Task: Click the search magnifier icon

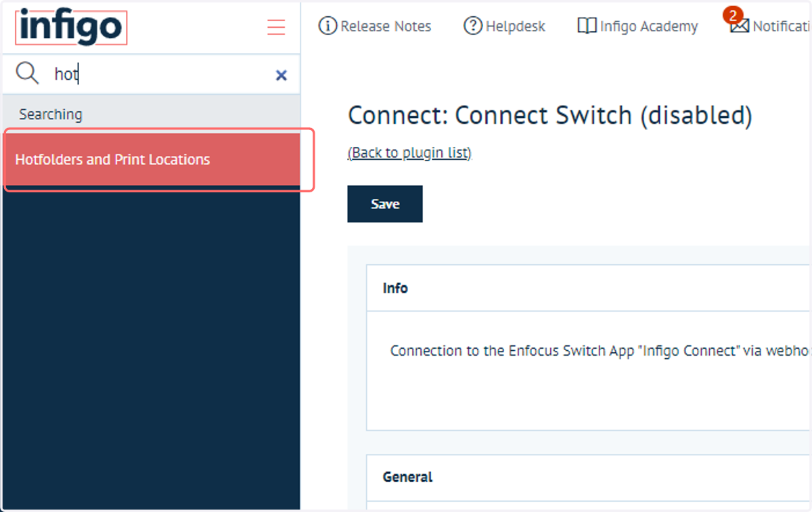Action: click(x=27, y=73)
